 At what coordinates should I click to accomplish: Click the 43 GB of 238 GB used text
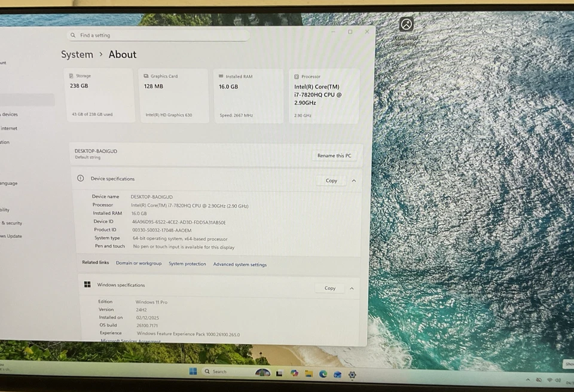point(92,114)
